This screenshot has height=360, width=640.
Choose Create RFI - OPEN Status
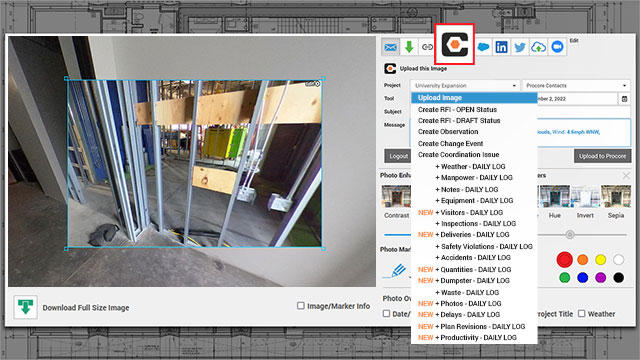[x=457, y=109]
